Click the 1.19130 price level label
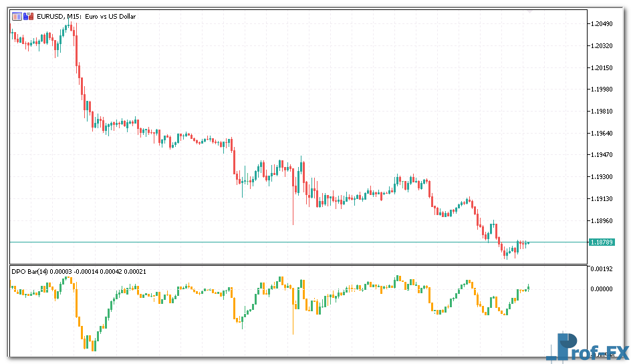Viewport: 631px width, 364px height. click(602, 199)
